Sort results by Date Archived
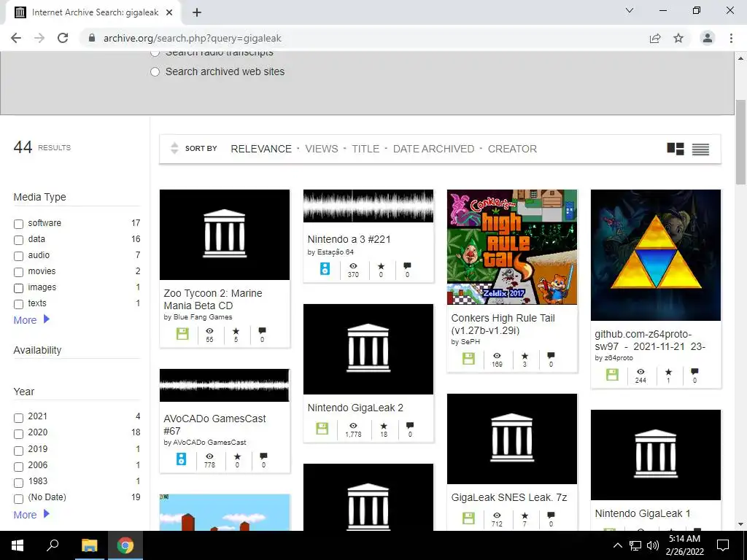 point(433,149)
